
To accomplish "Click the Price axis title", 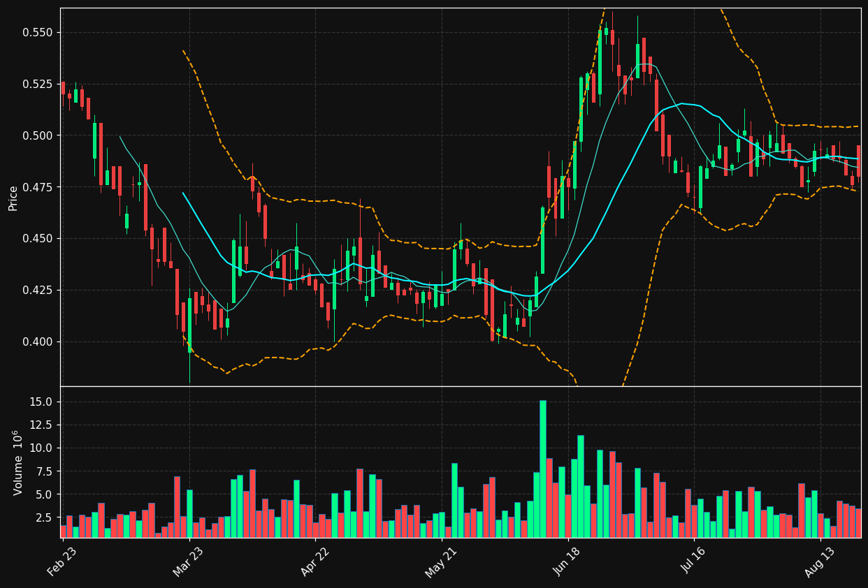I will click(13, 197).
